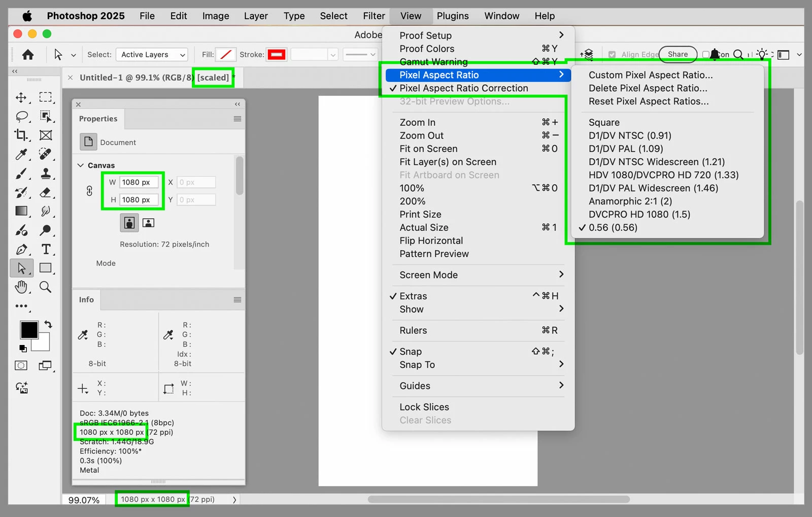This screenshot has width=812, height=517.
Task: Choose Fit on Screen
Action: 478,149
